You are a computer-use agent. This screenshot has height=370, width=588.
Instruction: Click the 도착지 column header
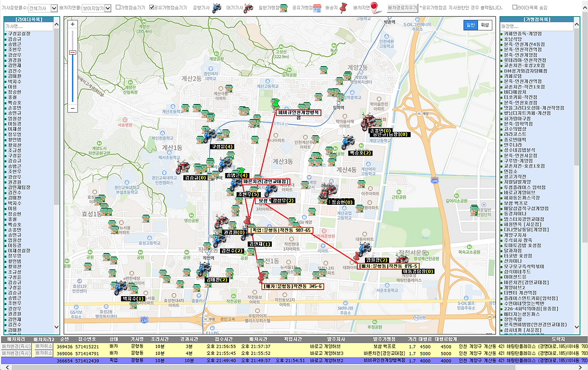click(558, 339)
